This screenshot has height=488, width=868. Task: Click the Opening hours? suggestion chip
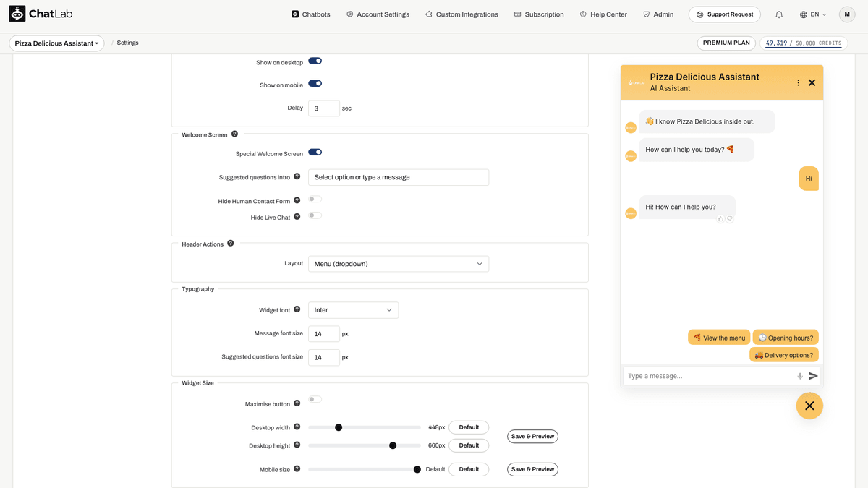(x=786, y=338)
